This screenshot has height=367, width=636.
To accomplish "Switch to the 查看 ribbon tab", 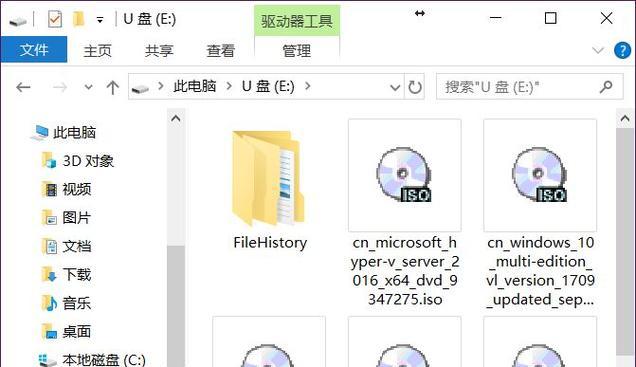I will point(220,51).
